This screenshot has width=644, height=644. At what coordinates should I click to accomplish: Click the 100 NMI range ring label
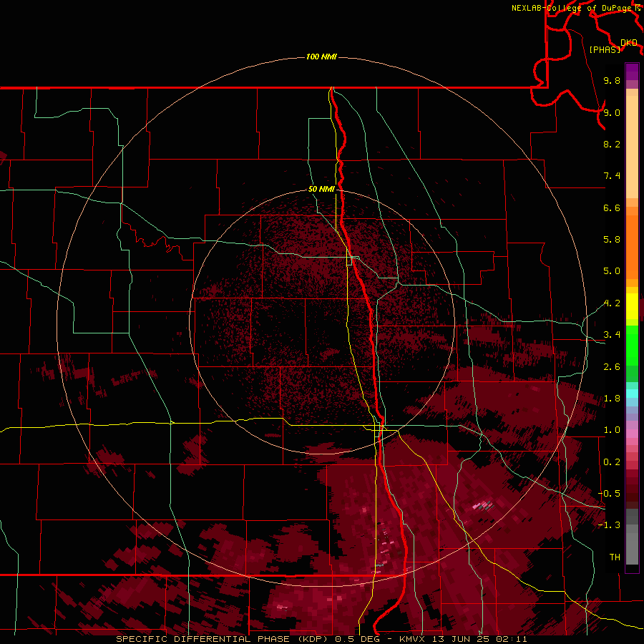(x=321, y=57)
